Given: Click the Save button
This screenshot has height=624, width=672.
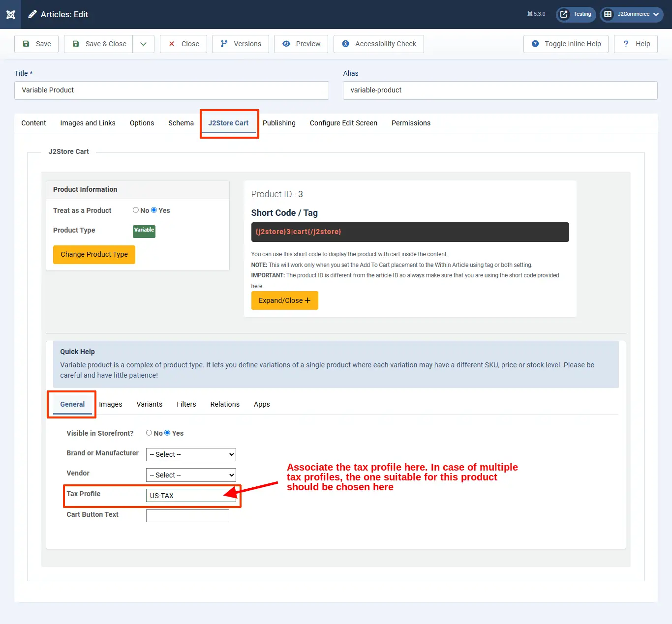Looking at the screenshot, I should (x=36, y=44).
